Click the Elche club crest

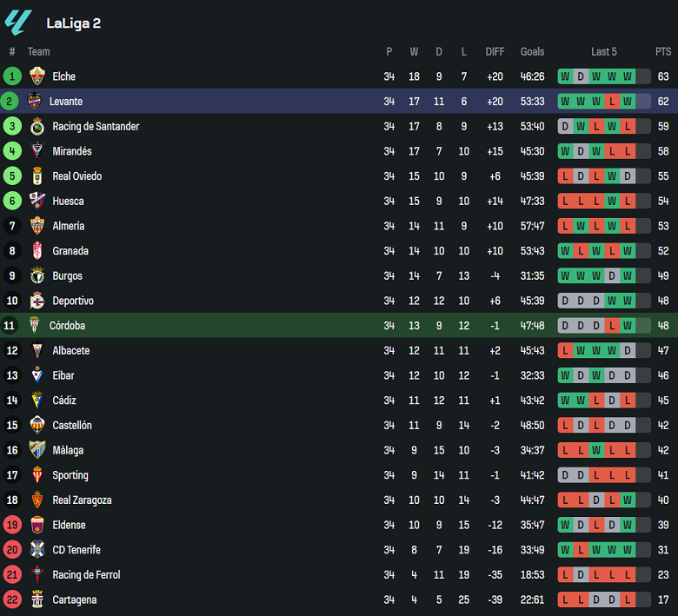(37, 76)
